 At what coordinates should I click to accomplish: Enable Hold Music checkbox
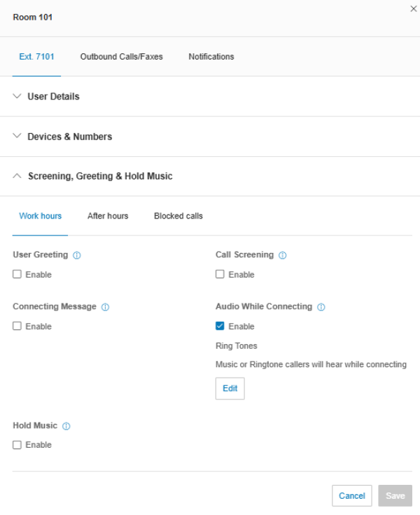[17, 445]
